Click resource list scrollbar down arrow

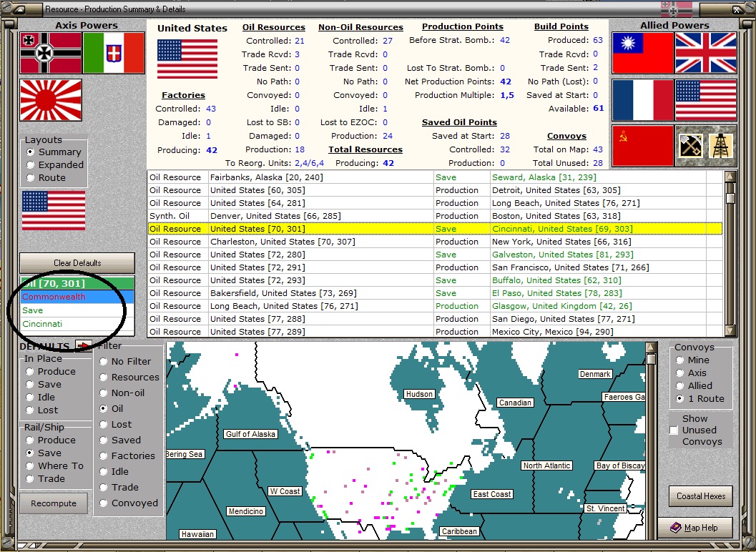click(730, 331)
